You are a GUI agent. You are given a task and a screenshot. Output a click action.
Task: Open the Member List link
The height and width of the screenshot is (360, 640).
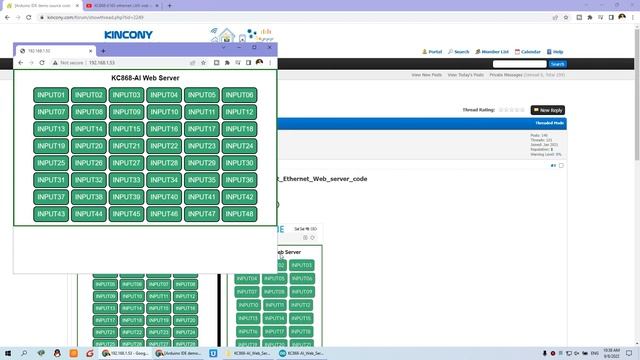point(492,52)
